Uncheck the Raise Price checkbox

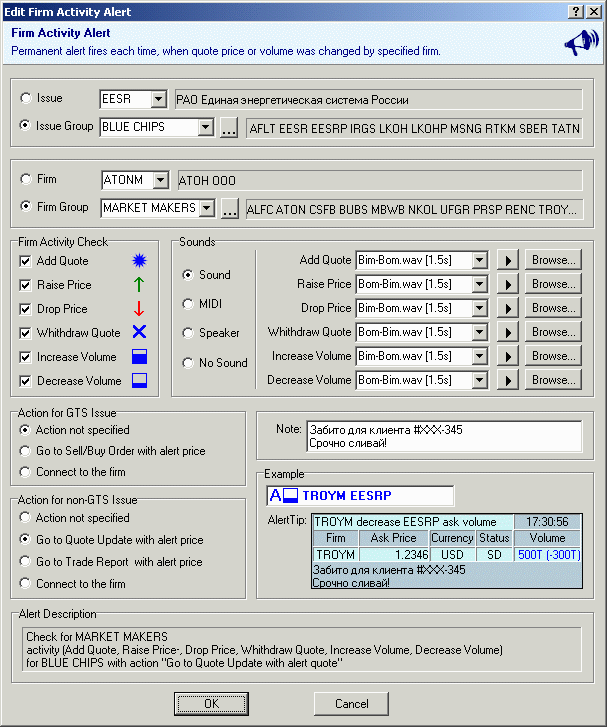pyautogui.click(x=26, y=285)
